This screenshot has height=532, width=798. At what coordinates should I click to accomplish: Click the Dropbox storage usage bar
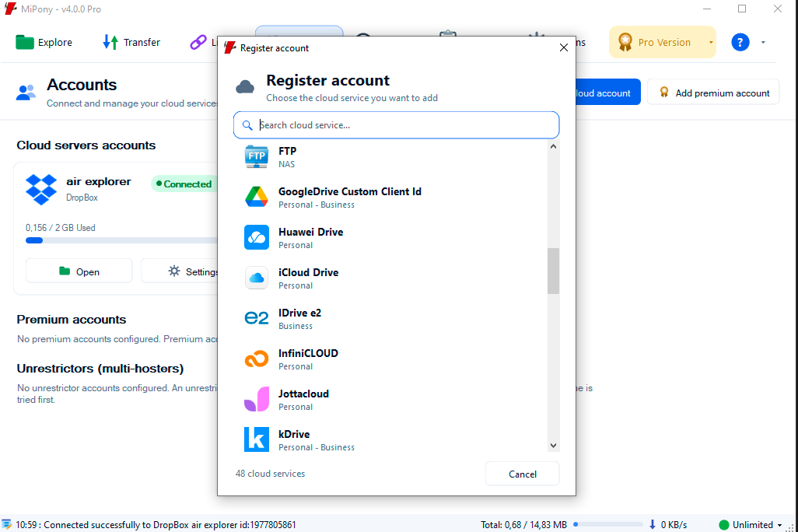122,240
